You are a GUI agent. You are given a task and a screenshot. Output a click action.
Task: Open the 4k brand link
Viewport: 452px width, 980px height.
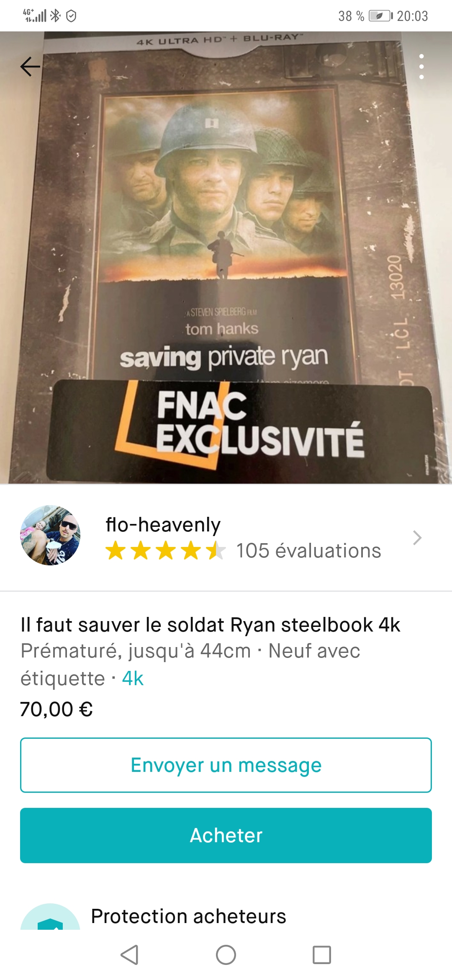133,678
